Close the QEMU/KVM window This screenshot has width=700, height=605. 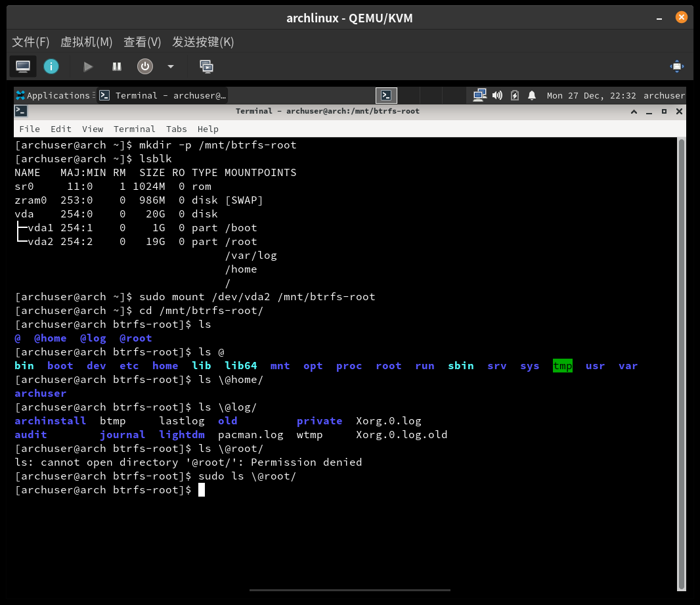681,18
